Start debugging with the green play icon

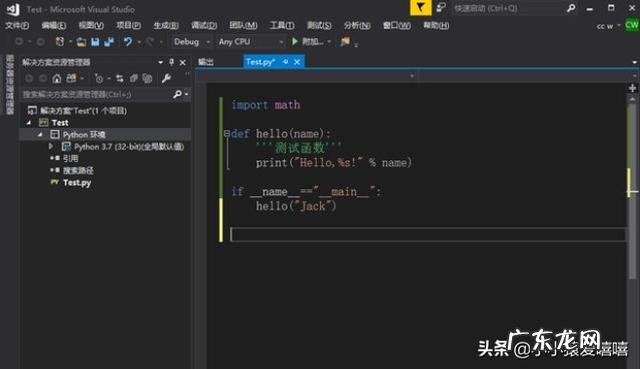295,41
